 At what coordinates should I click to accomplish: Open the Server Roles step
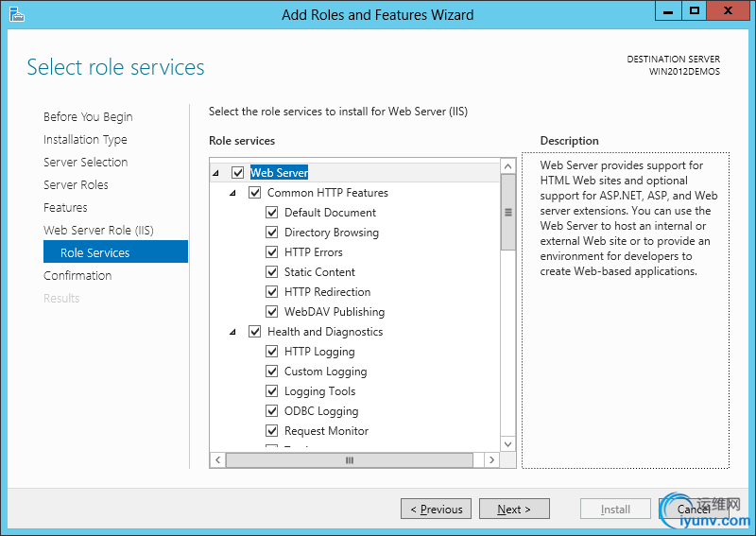pos(76,184)
